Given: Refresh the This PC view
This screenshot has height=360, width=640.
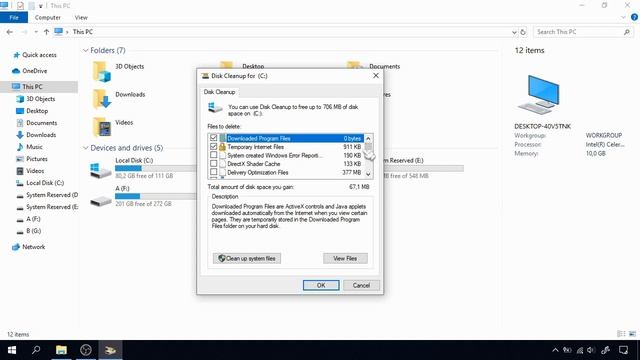Looking at the screenshot, I should point(523,32).
